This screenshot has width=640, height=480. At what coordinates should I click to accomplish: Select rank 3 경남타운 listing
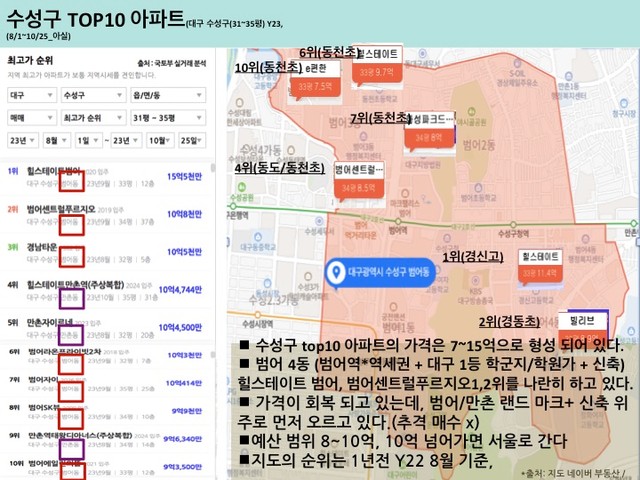click(x=106, y=253)
